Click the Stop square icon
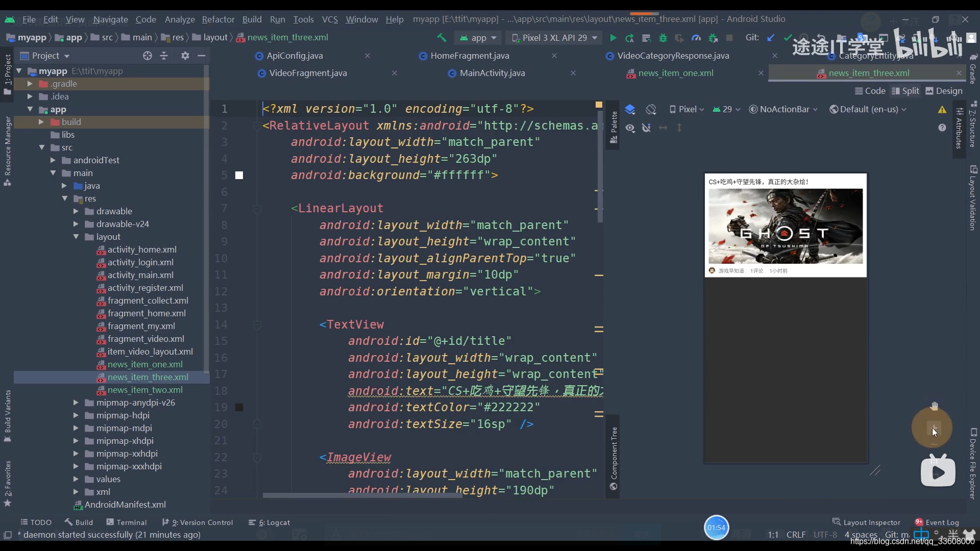 point(729,38)
